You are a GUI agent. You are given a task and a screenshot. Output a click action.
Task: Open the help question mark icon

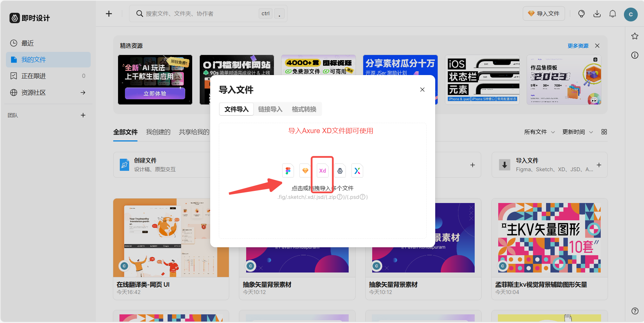coord(635,311)
